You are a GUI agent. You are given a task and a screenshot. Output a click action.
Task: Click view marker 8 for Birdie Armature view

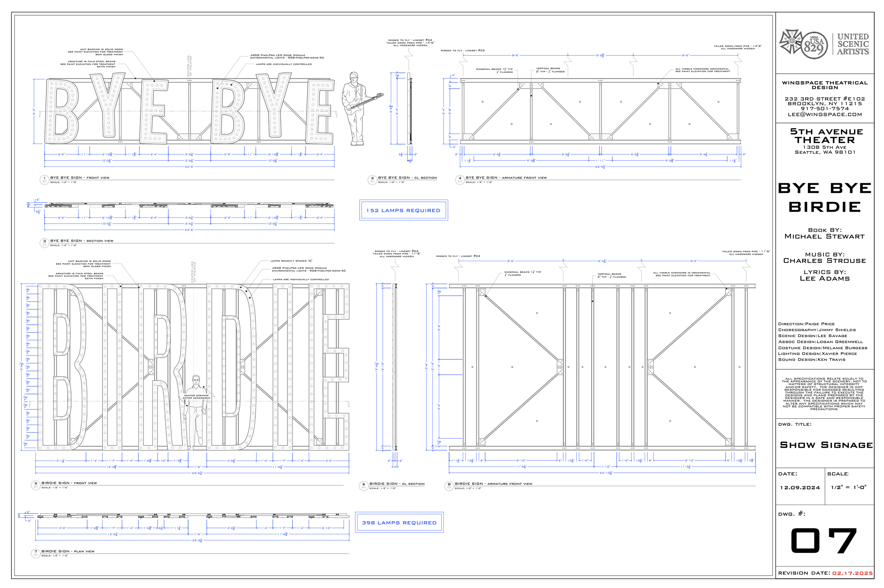[449, 486]
